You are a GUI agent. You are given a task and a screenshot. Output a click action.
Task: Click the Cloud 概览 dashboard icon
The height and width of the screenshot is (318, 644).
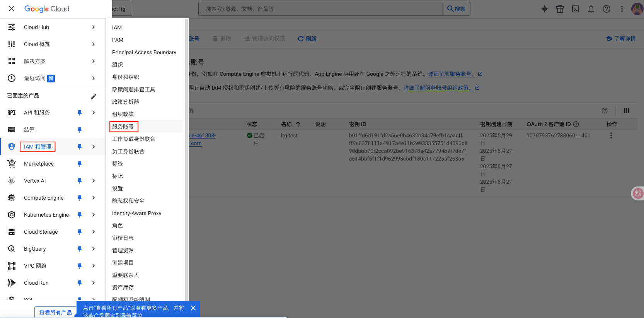(x=12, y=44)
